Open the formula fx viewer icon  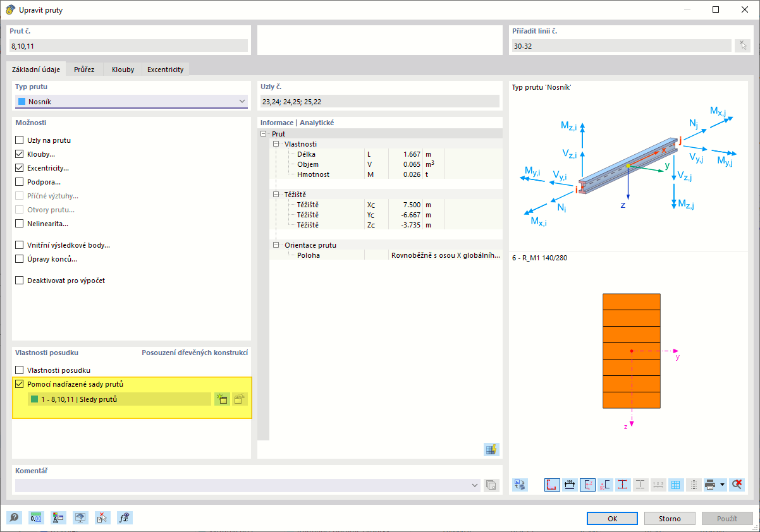pyautogui.click(x=125, y=518)
